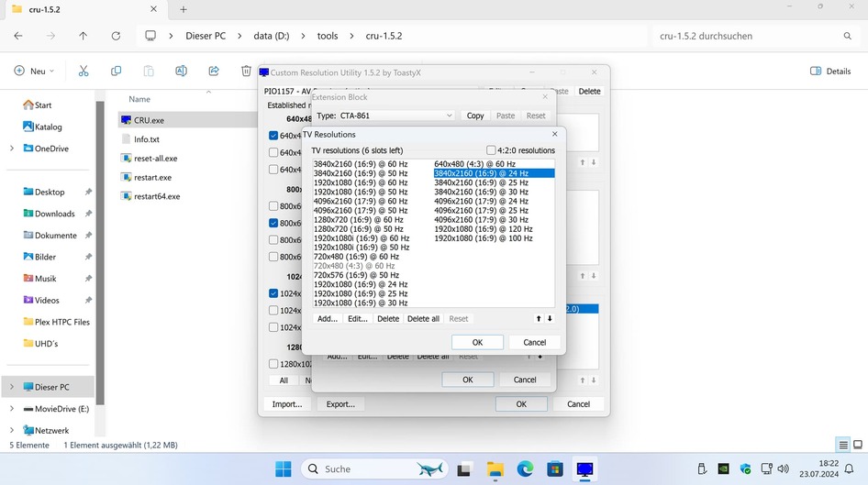
Task: Click the Rename icon in Explorer toolbar
Action: coord(181,71)
